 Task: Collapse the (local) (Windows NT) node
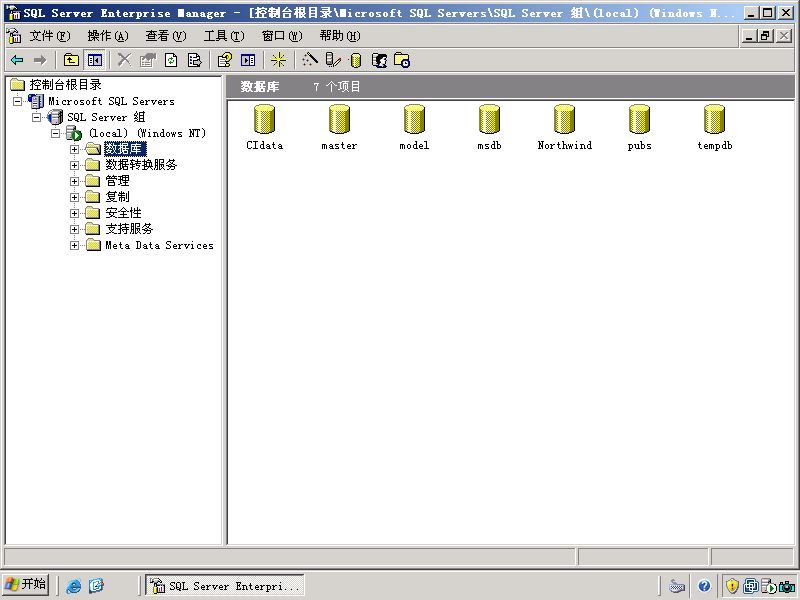coord(55,133)
